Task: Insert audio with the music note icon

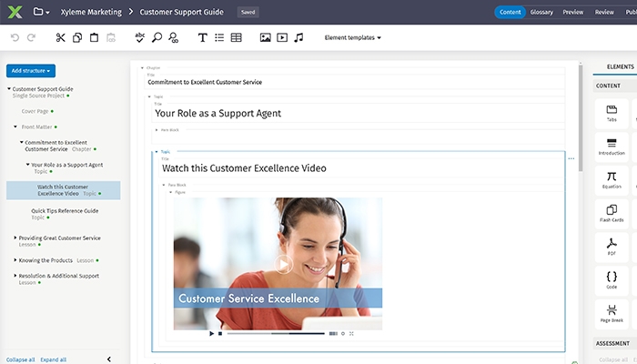Action: [298, 37]
